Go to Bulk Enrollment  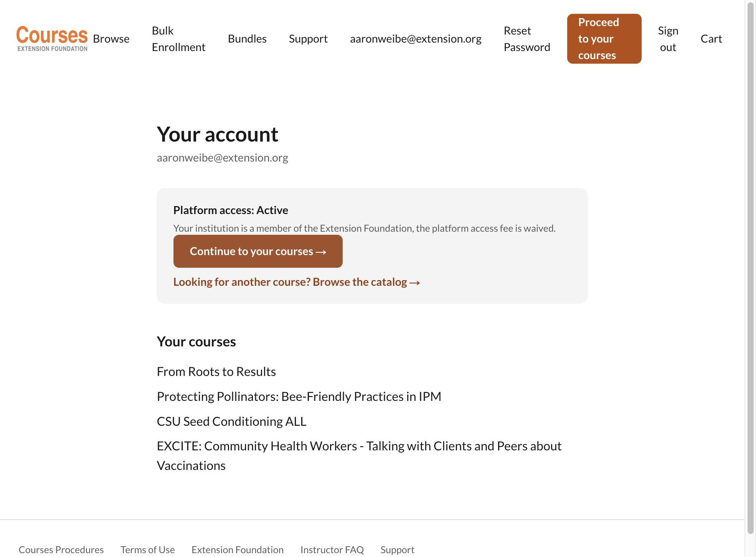coord(178,39)
